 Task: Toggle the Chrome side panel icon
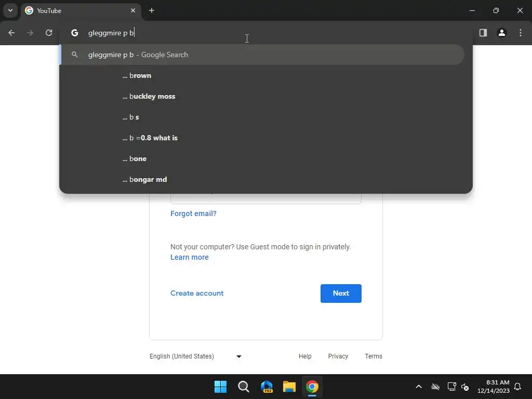pyautogui.click(x=483, y=33)
